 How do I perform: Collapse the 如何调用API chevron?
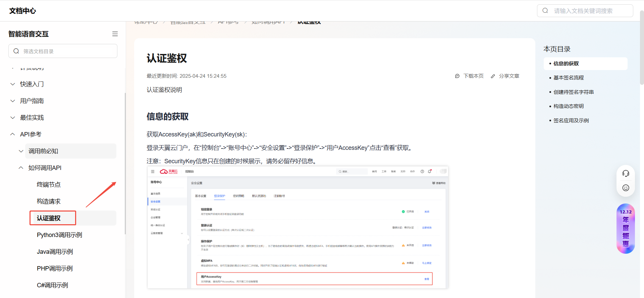[21, 168]
